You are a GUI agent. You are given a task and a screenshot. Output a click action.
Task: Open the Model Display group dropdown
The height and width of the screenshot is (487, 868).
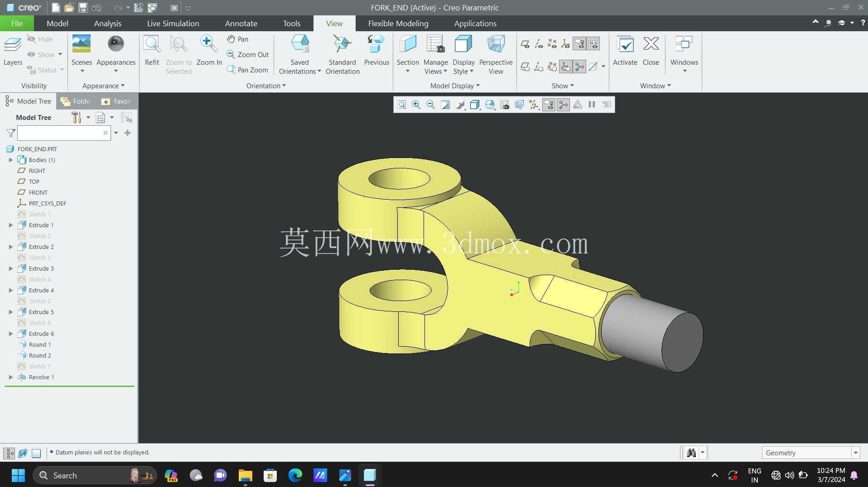[x=455, y=86]
